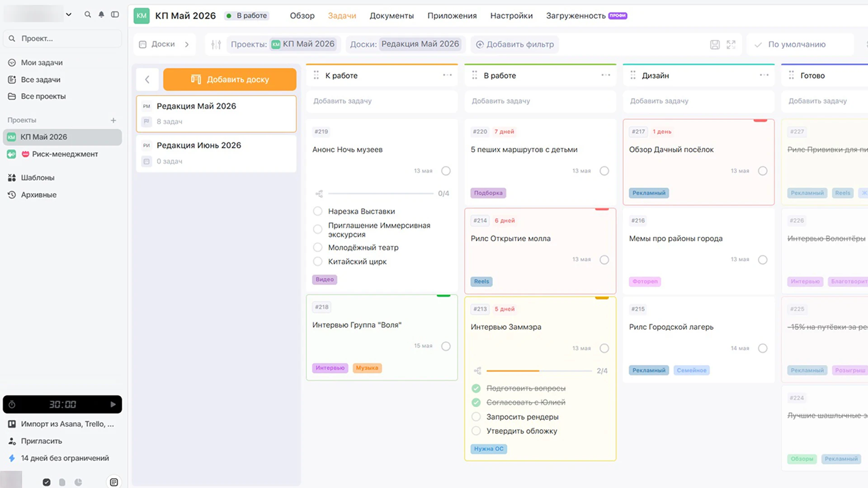Add new project with plus icon
The height and width of the screenshot is (488, 868).
pos(113,120)
